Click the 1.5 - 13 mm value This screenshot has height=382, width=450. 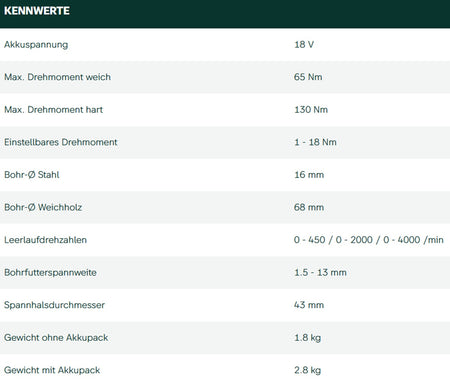tap(320, 272)
